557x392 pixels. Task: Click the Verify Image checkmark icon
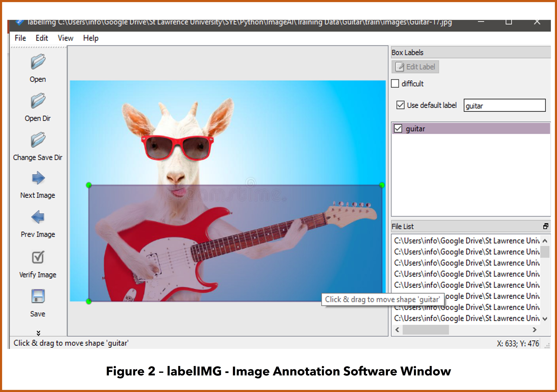tap(38, 257)
